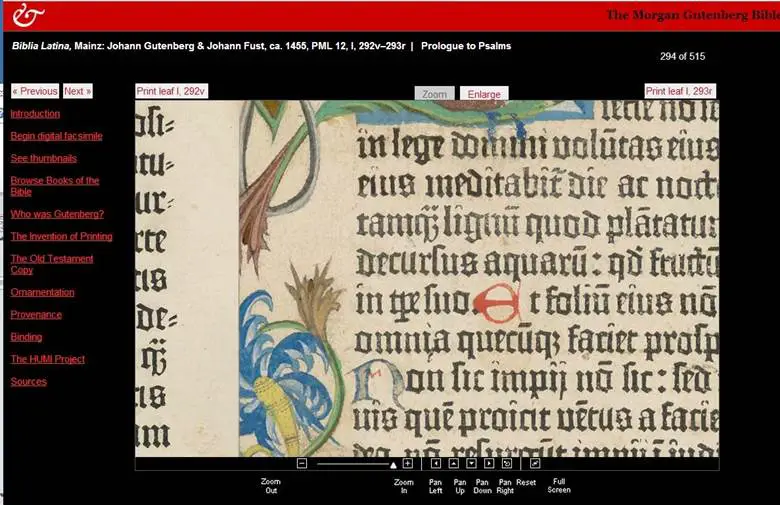Print leaf I, 293r
The width and height of the screenshot is (780, 505).
680,91
